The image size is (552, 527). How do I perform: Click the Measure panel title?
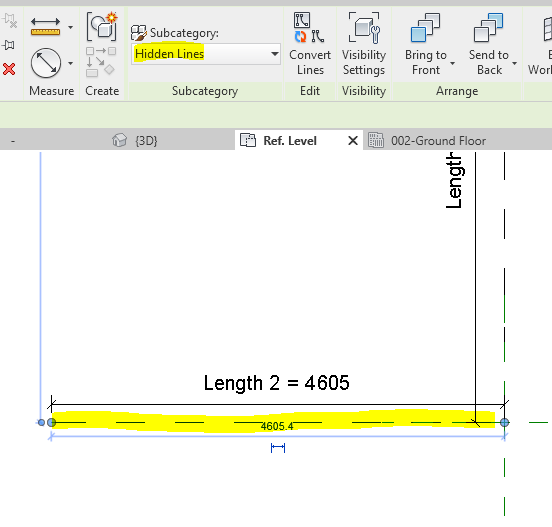(x=51, y=91)
